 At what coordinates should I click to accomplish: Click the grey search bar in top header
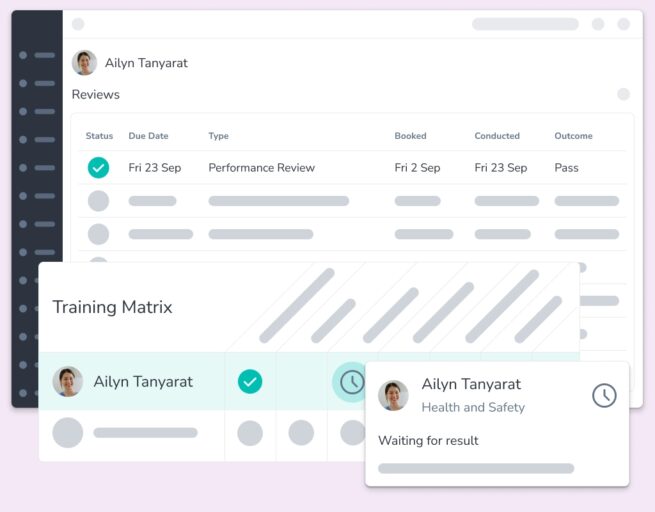[x=525, y=24]
